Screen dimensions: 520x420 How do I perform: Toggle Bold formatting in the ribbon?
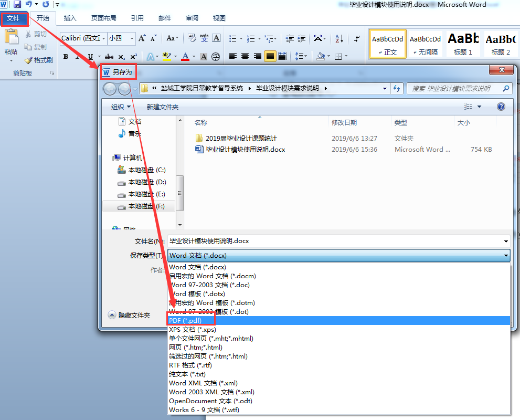[x=66, y=57]
